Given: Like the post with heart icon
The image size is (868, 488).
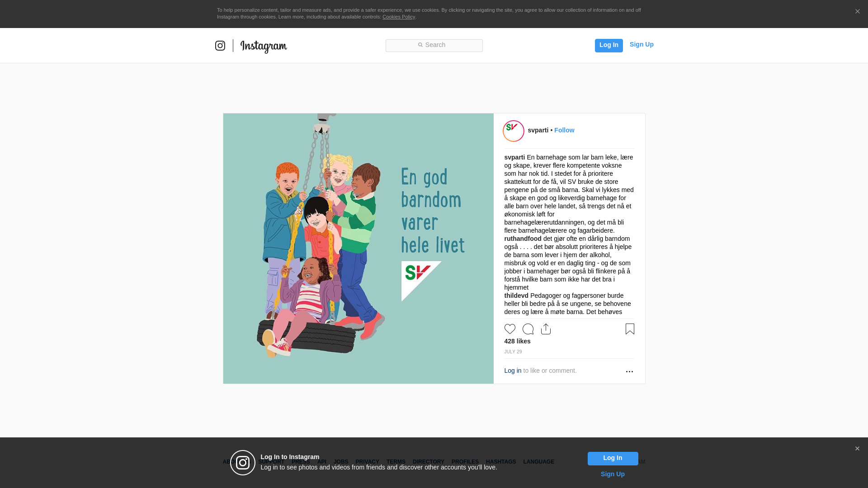Looking at the screenshot, I should pyautogui.click(x=510, y=329).
